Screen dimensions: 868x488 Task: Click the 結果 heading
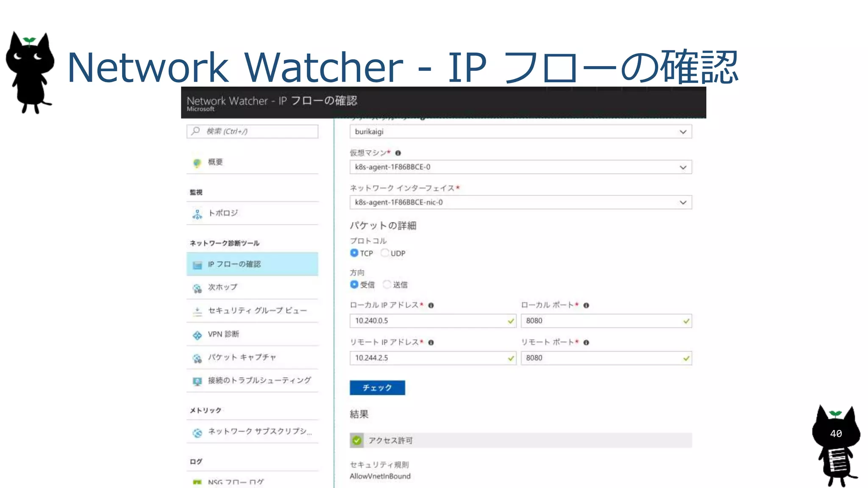pyautogui.click(x=359, y=414)
